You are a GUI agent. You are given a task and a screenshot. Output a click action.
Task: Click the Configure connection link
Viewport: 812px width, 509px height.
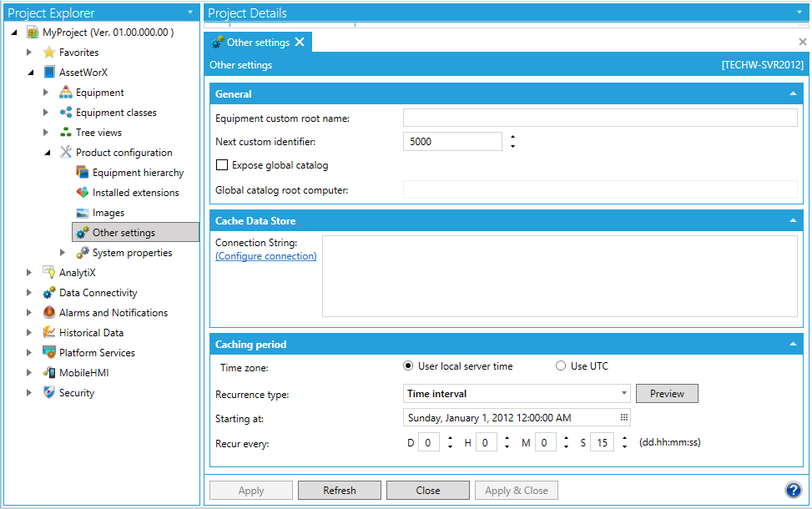(266, 256)
